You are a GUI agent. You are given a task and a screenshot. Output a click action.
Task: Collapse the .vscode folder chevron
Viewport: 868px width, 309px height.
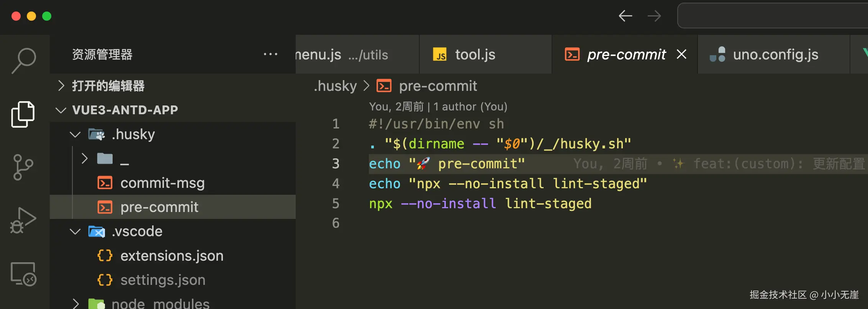(75, 232)
